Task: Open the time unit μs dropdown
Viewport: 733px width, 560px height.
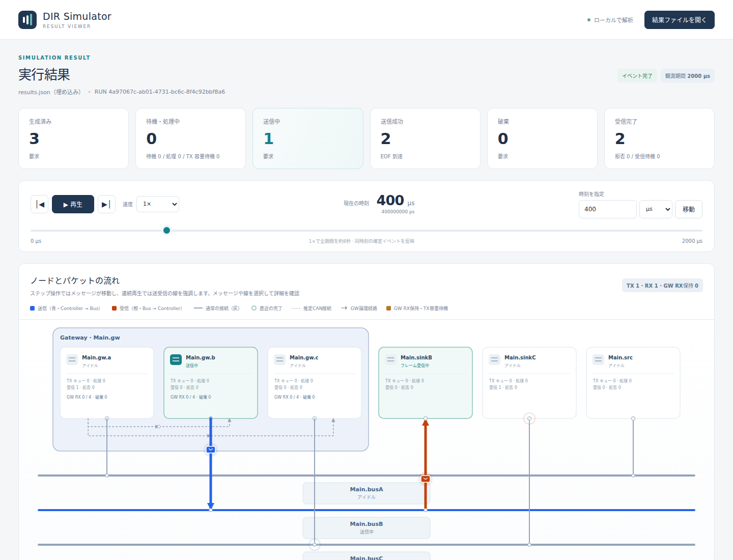Action: [656, 209]
